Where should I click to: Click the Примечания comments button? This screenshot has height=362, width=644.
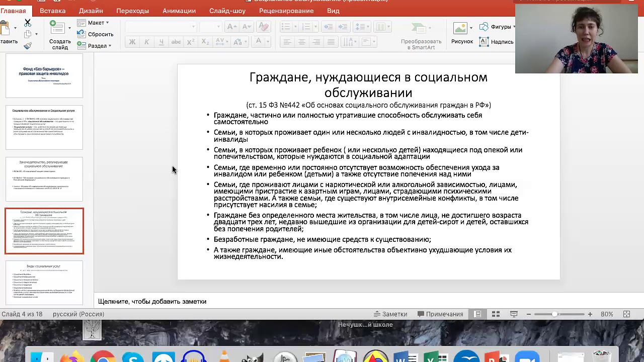(x=440, y=314)
